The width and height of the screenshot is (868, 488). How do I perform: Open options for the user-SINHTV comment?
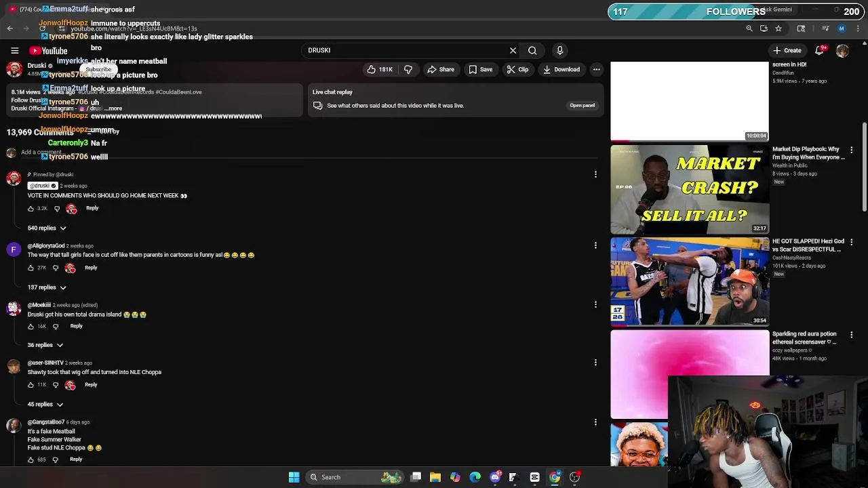[x=595, y=363]
